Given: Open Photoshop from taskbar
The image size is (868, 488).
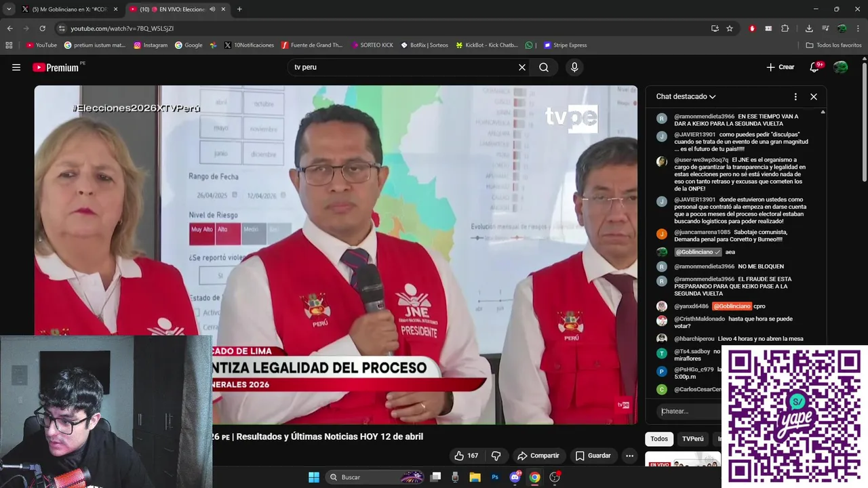Looking at the screenshot, I should click(495, 477).
